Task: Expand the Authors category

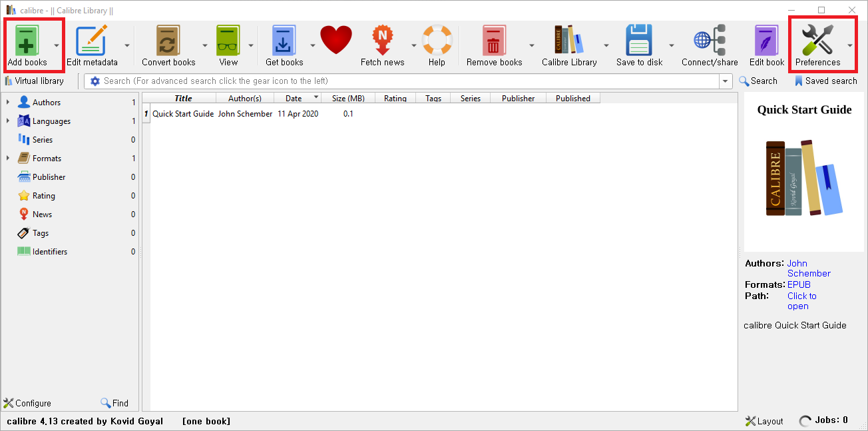Action: coord(7,103)
